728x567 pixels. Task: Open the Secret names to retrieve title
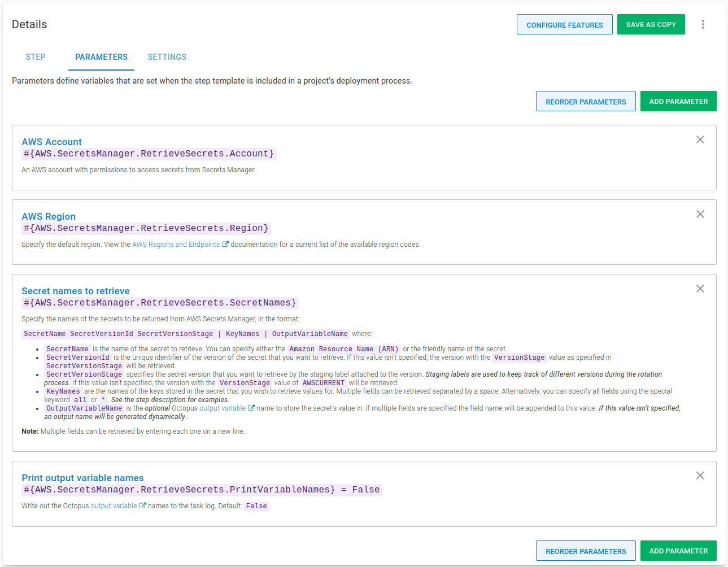(76, 291)
